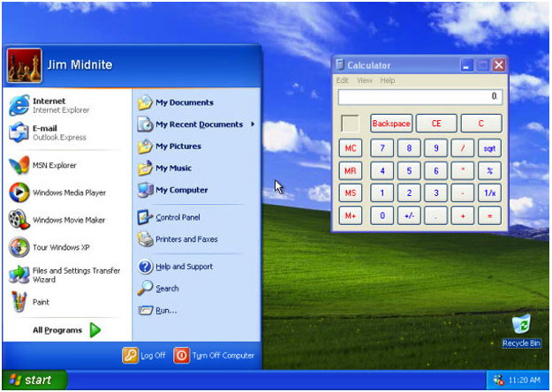
Task: Start Windows Media Player icon
Action: click(19, 192)
